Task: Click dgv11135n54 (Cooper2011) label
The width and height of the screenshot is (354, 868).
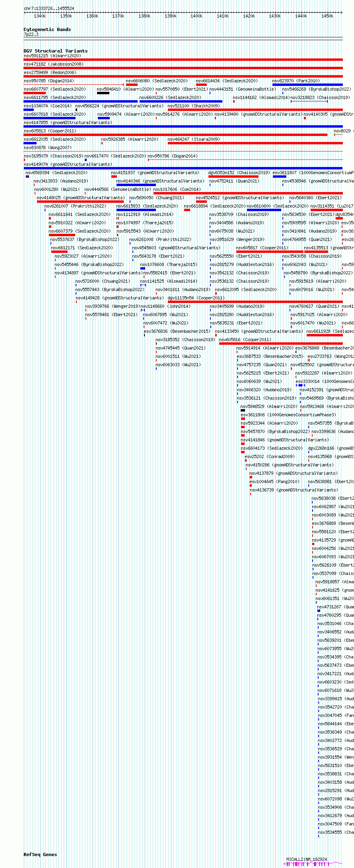Action: click(196, 298)
